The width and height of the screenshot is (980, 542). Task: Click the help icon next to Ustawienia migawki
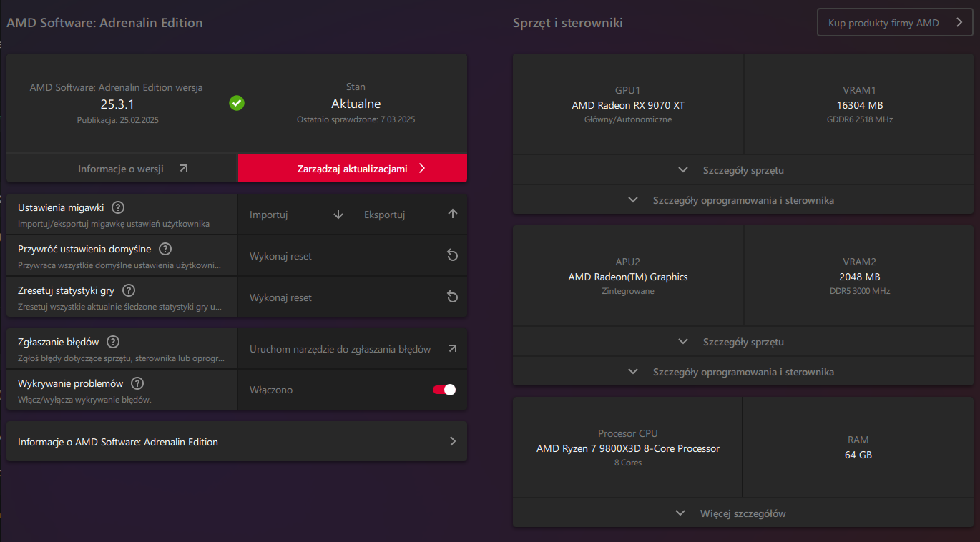(119, 207)
